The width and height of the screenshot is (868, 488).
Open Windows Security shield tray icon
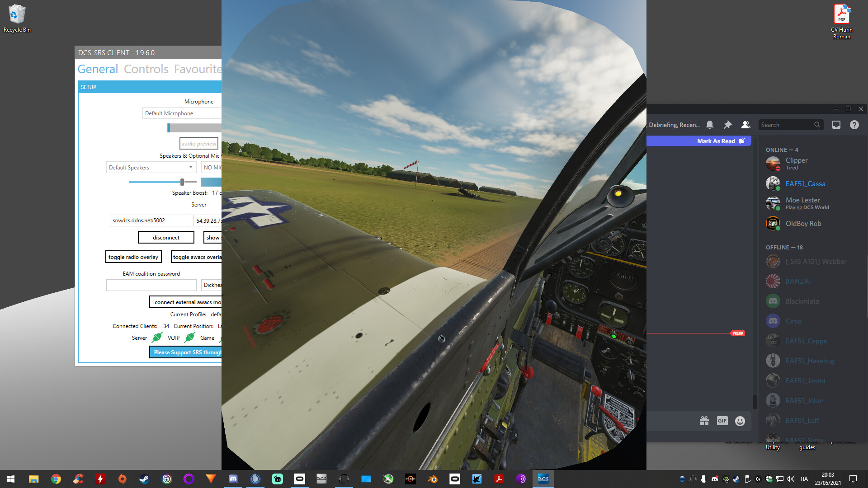[x=769, y=479]
